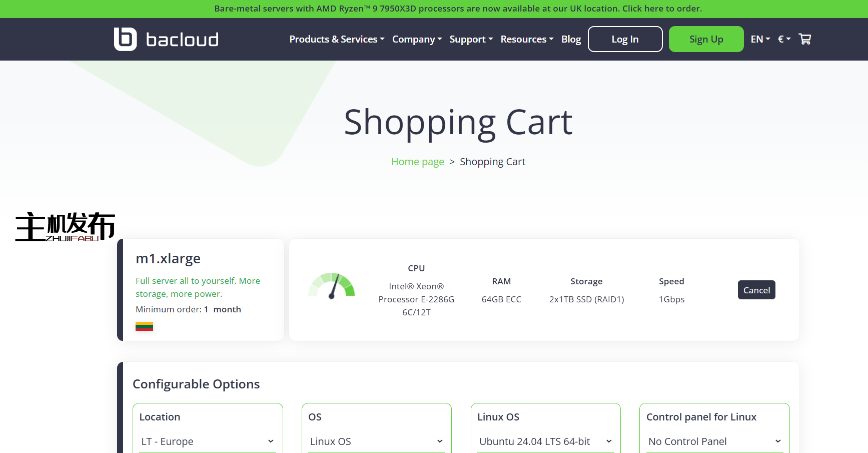Open the Control panel for Linux dropdown
Image resolution: width=868 pixels, height=453 pixels.
[x=714, y=441]
